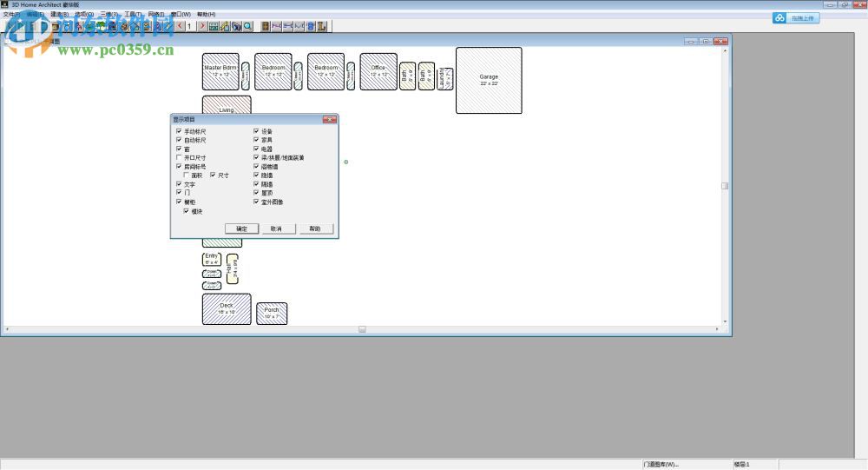This screenshot has width=868, height=470.
Task: Click the floor number 1 field
Action: click(191, 26)
